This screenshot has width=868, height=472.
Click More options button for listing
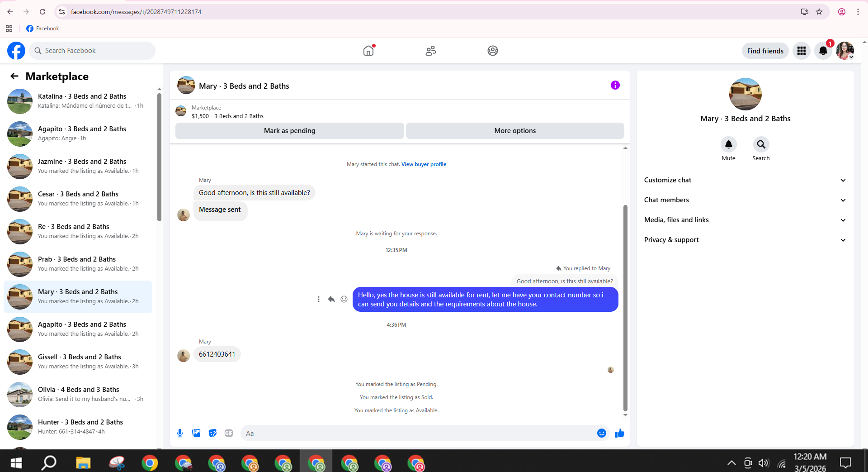515,131
